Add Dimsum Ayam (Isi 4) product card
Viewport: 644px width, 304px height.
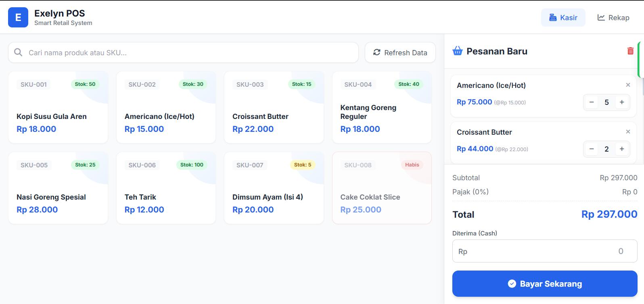click(274, 188)
